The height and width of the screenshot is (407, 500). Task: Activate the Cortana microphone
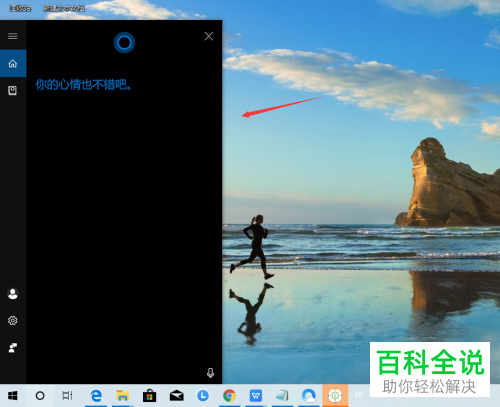click(x=210, y=372)
